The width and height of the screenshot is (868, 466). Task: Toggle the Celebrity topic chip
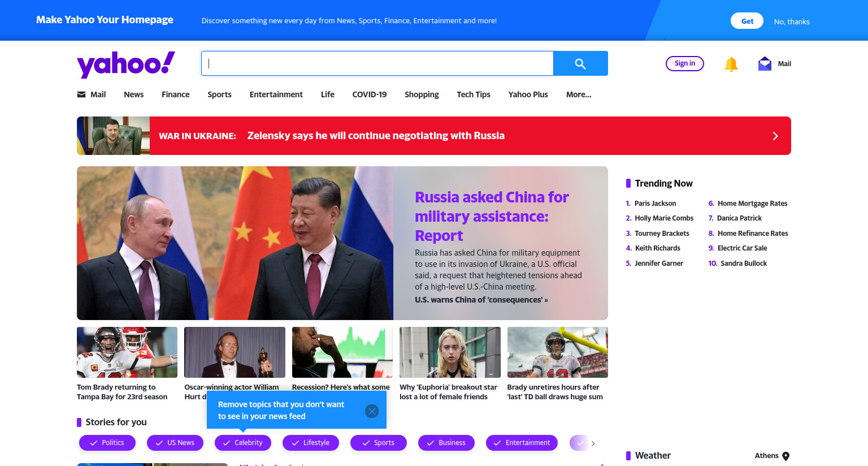click(243, 443)
